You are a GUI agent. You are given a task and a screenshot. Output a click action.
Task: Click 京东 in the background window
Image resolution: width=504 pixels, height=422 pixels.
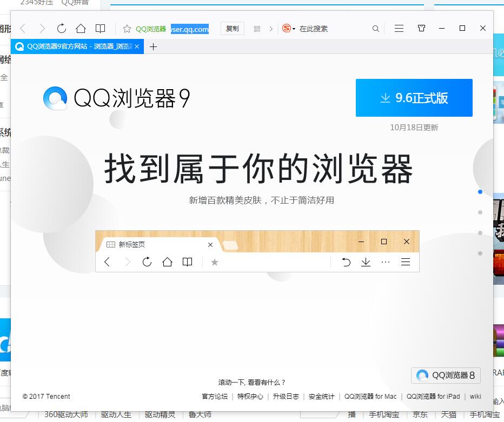click(x=420, y=415)
